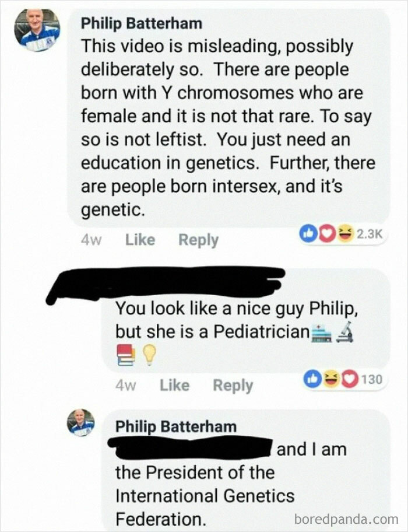The height and width of the screenshot is (532, 408).
Task: Click the laughing emoji reaction on the top comment
Action: pos(344,232)
